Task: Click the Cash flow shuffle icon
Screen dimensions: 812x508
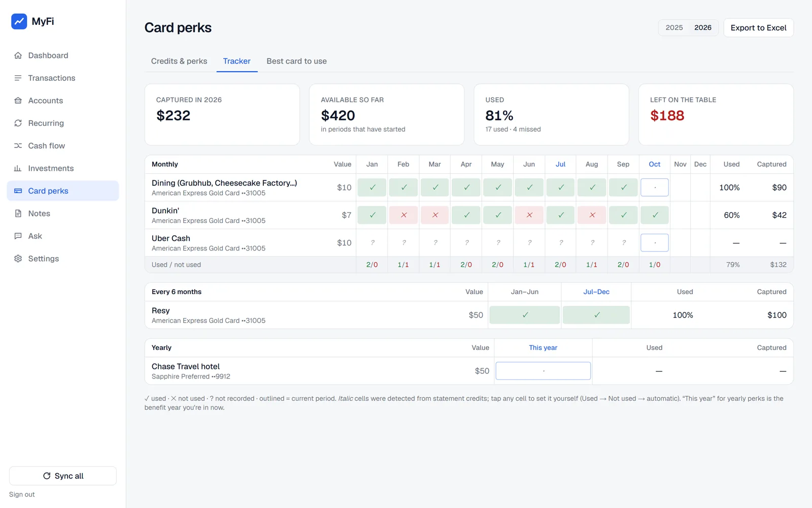Action: pyautogui.click(x=18, y=146)
